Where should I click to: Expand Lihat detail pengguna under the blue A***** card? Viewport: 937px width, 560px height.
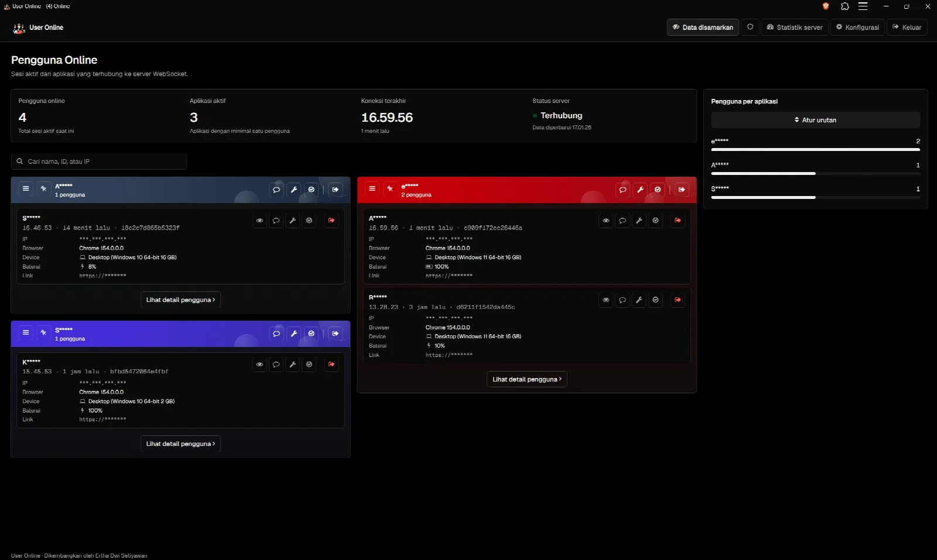click(180, 300)
